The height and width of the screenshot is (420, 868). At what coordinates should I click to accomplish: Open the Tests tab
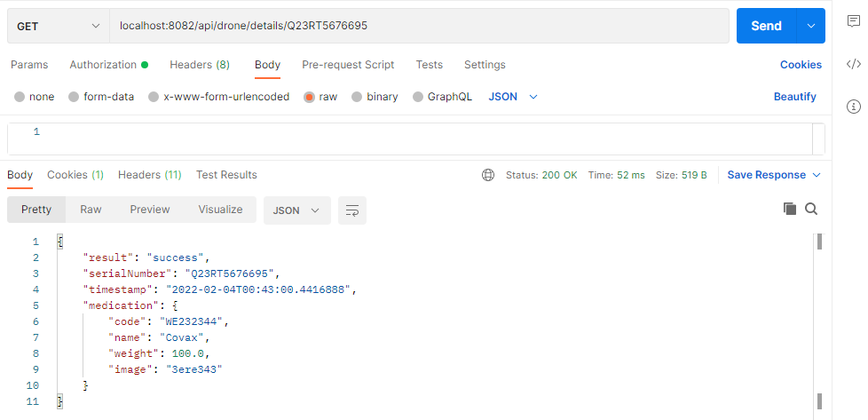[429, 65]
